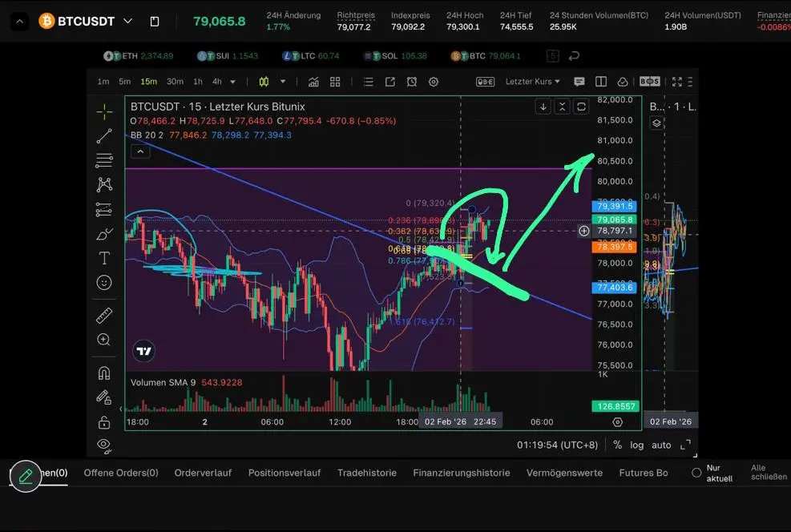Select the ruler measure tool
Image resolution: width=791 pixels, height=532 pixels.
(x=104, y=316)
